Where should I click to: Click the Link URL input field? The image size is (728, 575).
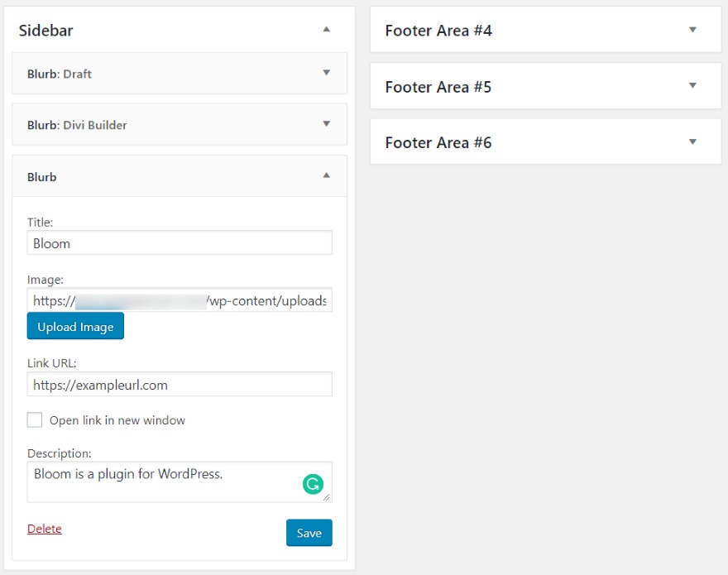coord(180,385)
